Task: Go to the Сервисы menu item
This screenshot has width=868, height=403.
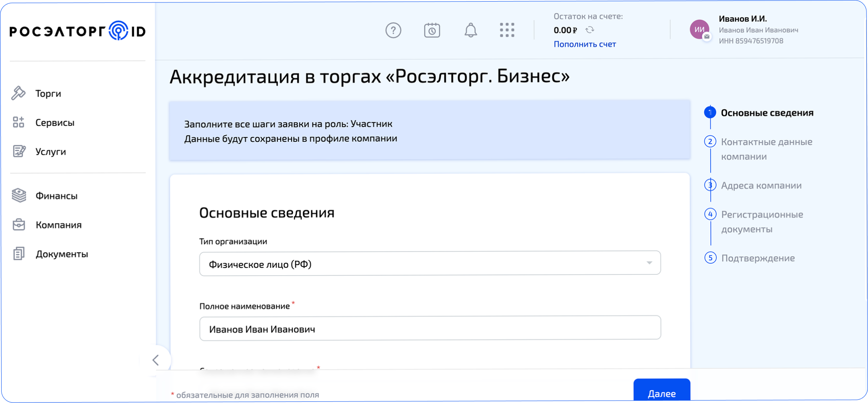Action: click(x=55, y=123)
